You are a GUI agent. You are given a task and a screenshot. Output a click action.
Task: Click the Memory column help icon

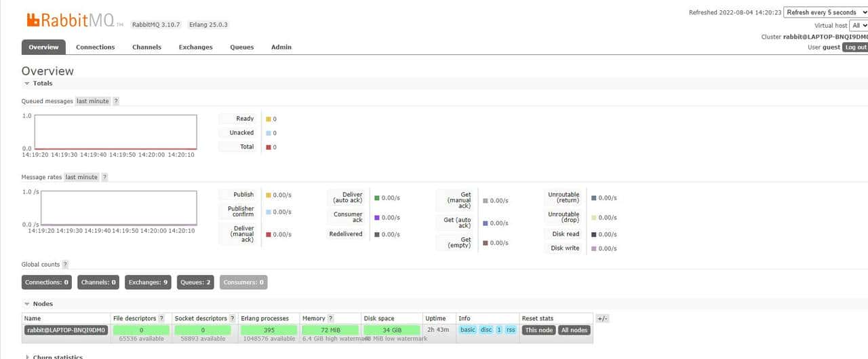(x=330, y=318)
